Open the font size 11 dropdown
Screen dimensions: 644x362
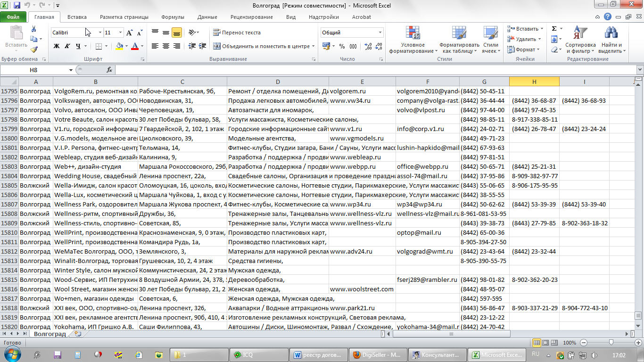[121, 33]
